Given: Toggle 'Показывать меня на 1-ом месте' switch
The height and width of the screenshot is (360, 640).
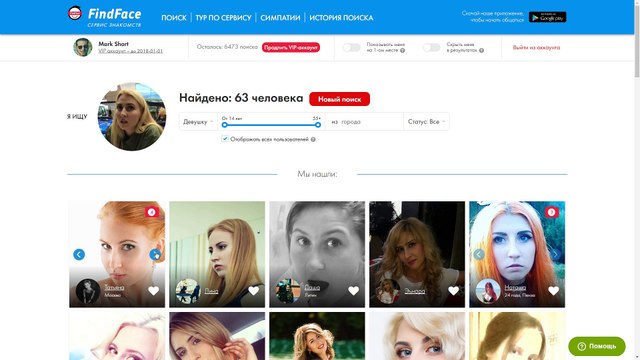Looking at the screenshot, I should coord(351,47).
